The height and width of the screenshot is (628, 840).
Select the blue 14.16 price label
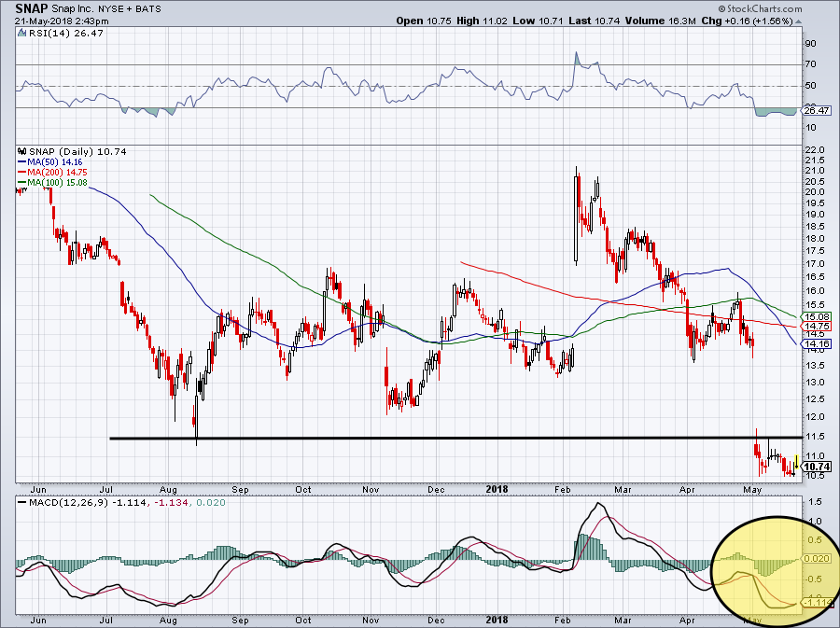click(x=817, y=344)
